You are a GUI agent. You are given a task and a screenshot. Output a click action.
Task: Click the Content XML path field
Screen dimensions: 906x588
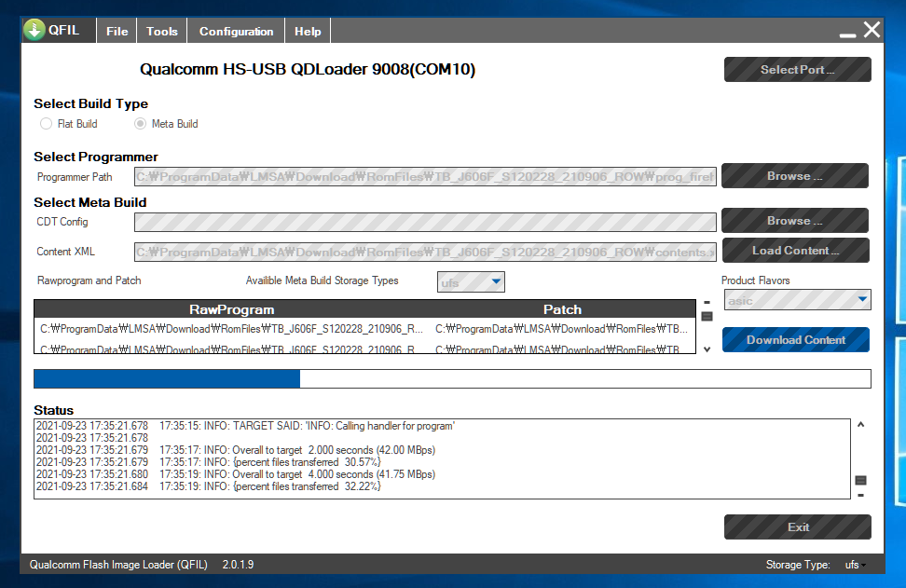[x=425, y=252]
